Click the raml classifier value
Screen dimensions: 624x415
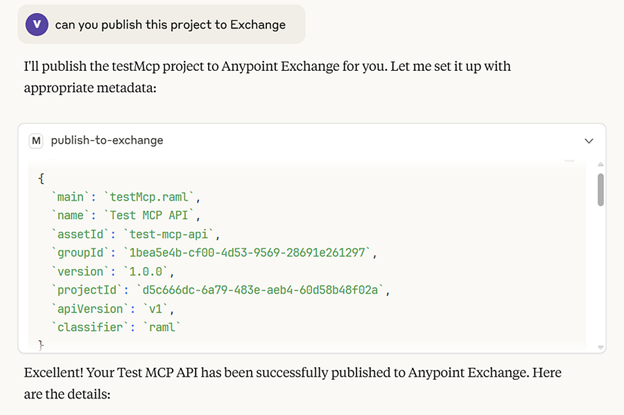pos(160,326)
